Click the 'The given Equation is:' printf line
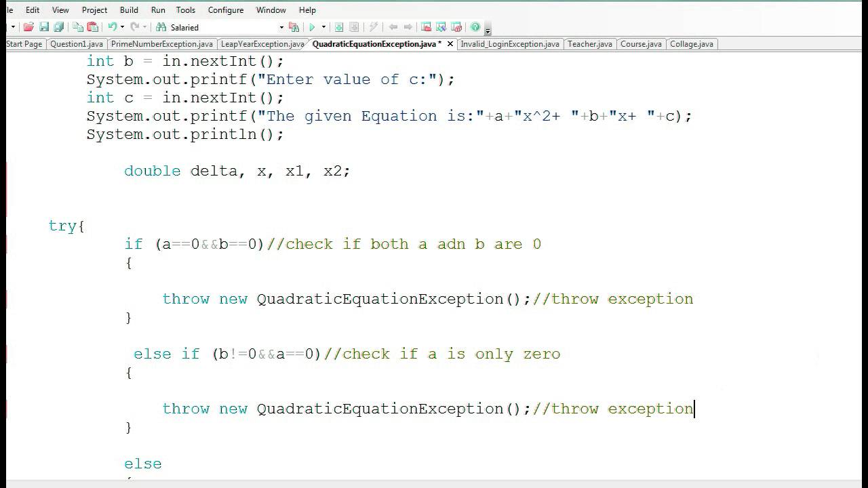Screen dimensions: 868x488 (x=389, y=116)
